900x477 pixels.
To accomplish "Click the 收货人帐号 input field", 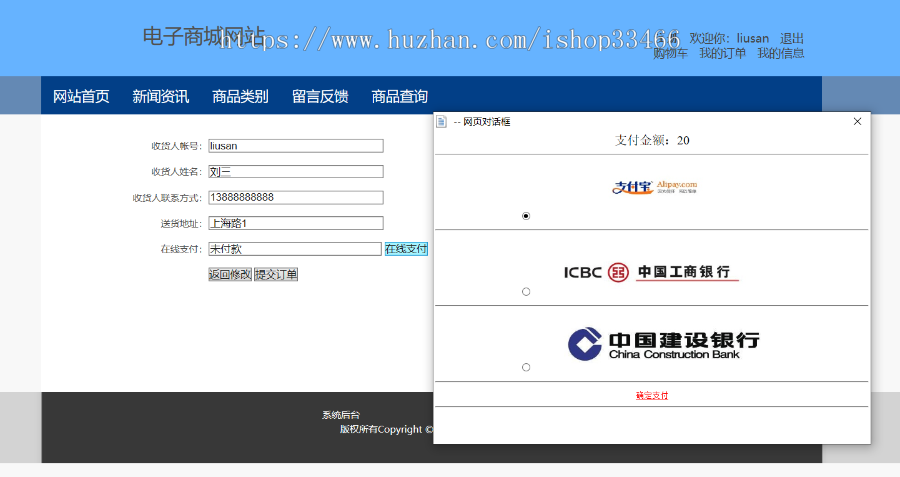I will pyautogui.click(x=296, y=146).
